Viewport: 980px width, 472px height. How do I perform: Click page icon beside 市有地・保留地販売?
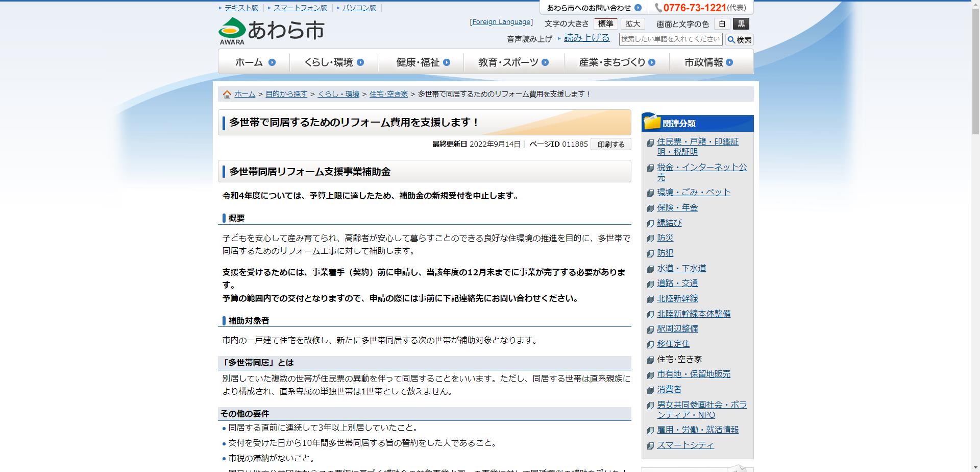click(x=650, y=375)
